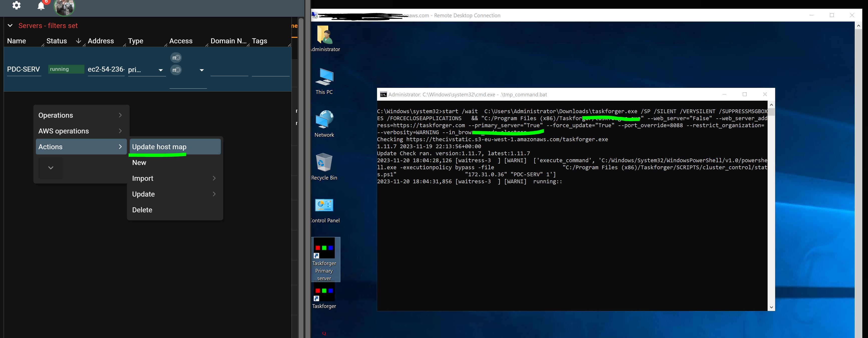Screen dimensions: 868x338
Task: Select the Network desktop icon
Action: point(324,124)
